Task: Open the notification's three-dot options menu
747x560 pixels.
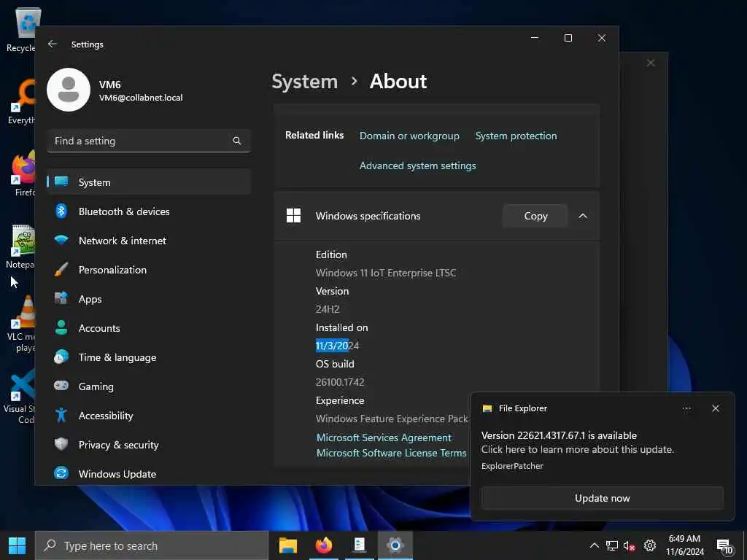Action: coord(686,408)
